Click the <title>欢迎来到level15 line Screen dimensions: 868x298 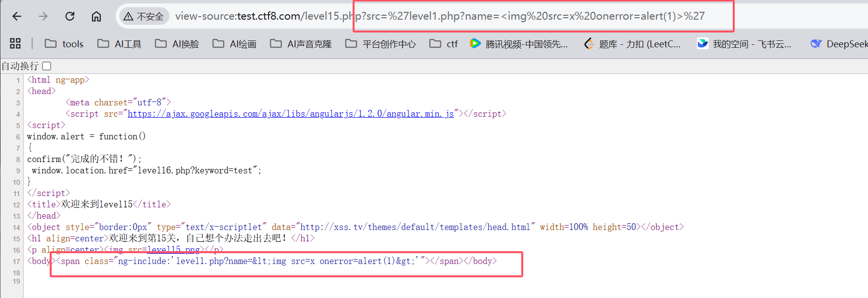(99, 204)
